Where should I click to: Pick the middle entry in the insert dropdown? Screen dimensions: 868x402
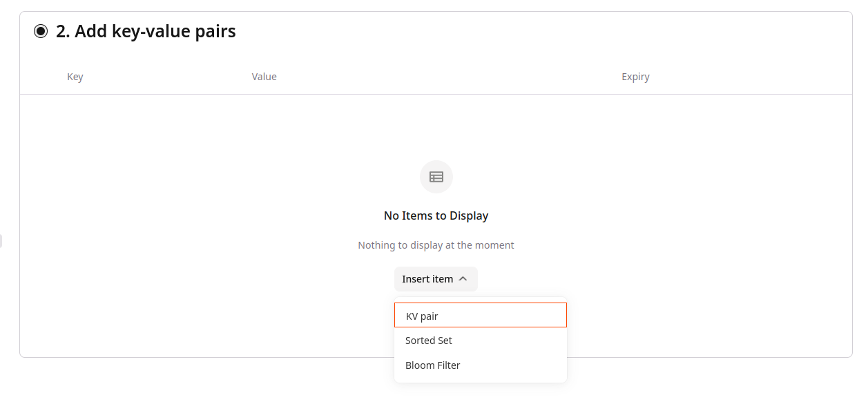(x=481, y=341)
